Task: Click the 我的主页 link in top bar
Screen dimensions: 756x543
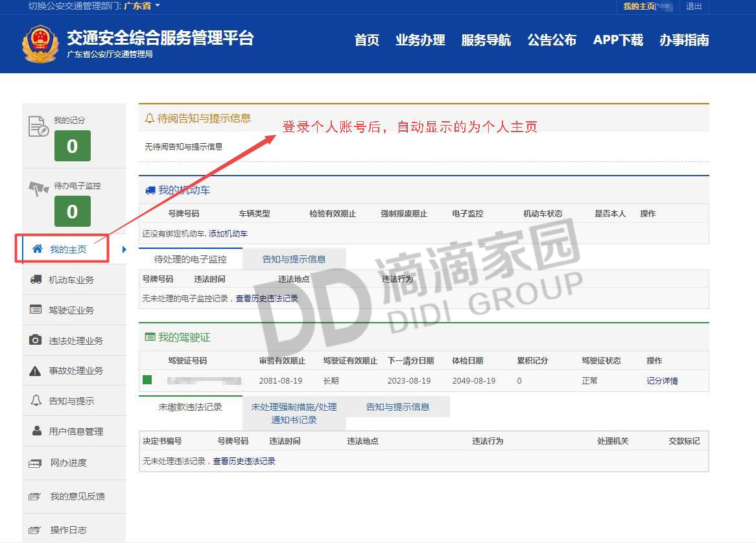Action: click(639, 6)
